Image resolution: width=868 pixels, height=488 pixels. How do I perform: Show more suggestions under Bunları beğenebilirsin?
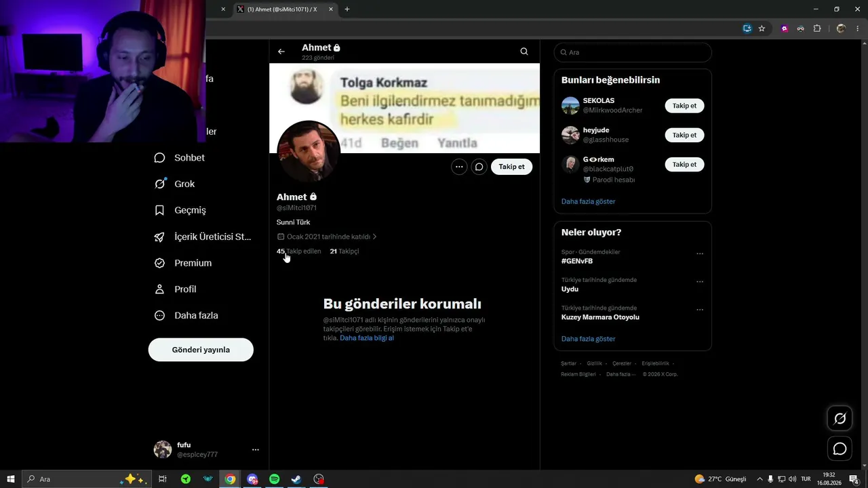click(589, 201)
